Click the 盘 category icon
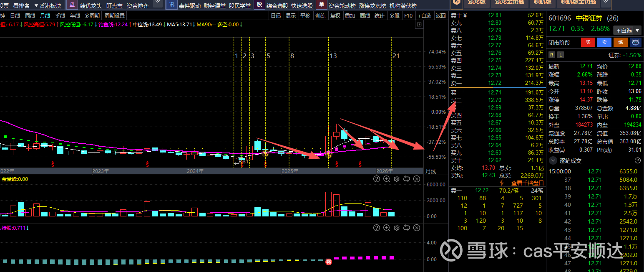Screen dimensions: 644x272 pyautogui.click(x=72, y=5)
